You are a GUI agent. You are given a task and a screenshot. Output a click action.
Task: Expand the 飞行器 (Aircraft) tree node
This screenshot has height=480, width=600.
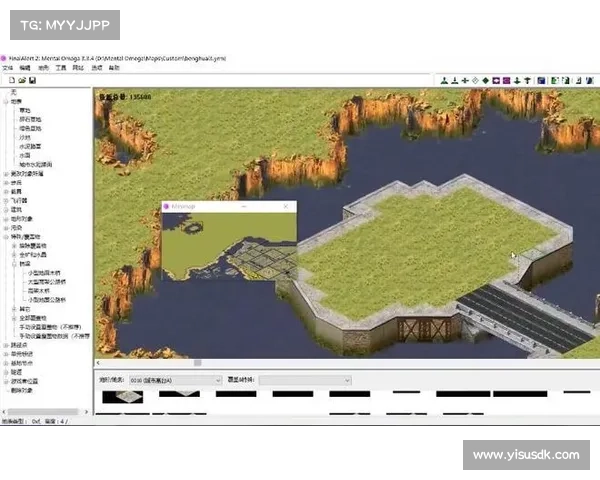6,201
